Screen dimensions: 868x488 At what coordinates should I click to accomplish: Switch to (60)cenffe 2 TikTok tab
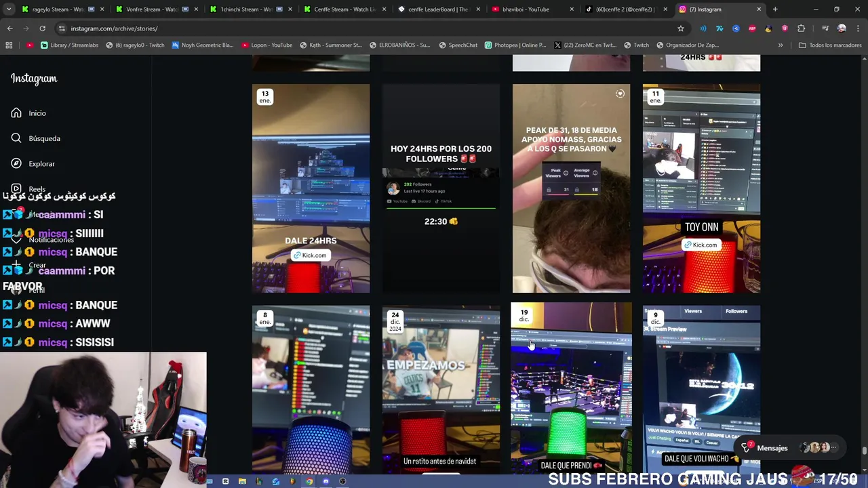point(625,9)
